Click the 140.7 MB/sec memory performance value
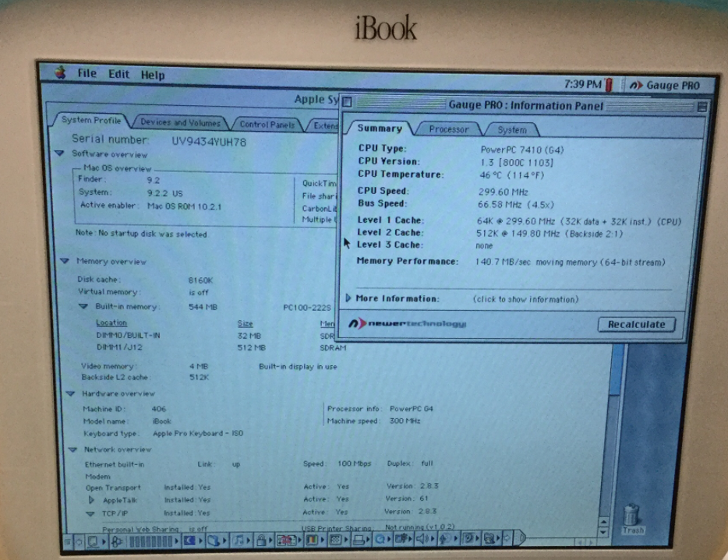The image size is (728, 560). [x=570, y=262]
